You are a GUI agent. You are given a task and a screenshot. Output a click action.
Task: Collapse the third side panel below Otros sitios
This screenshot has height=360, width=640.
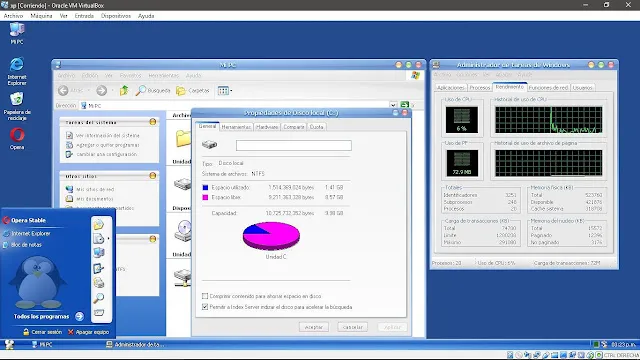(x=153, y=239)
